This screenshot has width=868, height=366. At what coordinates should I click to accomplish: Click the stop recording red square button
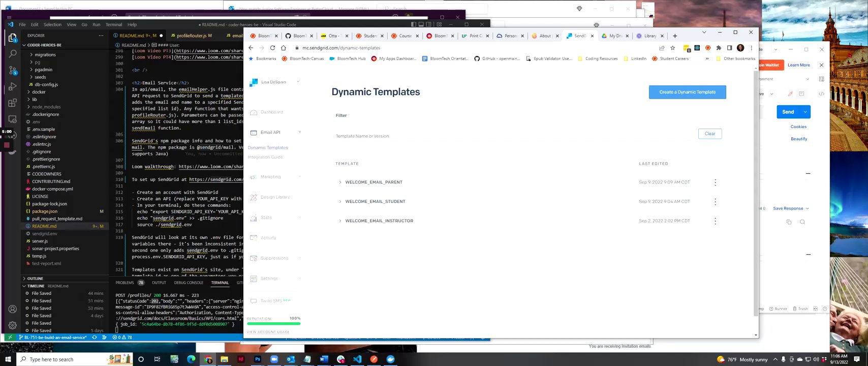point(7,145)
